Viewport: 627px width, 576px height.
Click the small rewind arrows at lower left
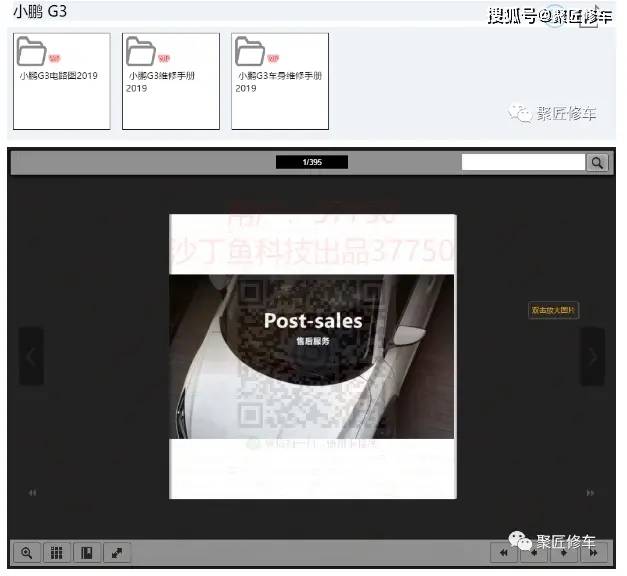pyautogui.click(x=32, y=493)
